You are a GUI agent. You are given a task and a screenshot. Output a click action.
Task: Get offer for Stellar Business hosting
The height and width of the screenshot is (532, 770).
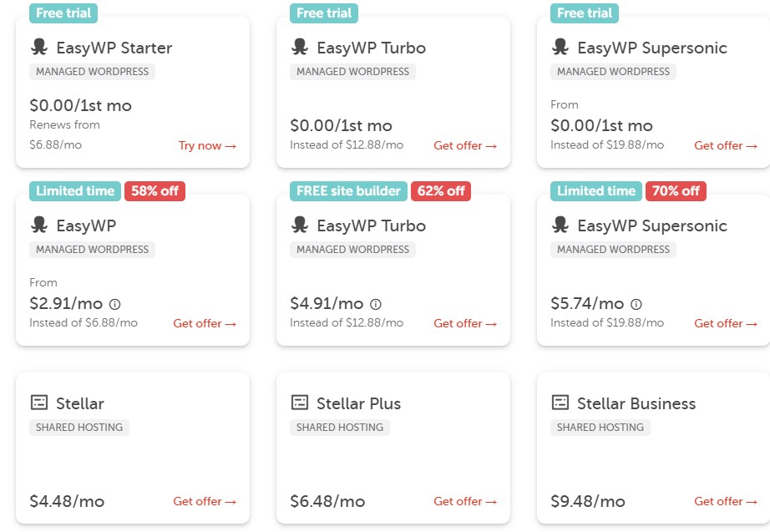(x=726, y=501)
